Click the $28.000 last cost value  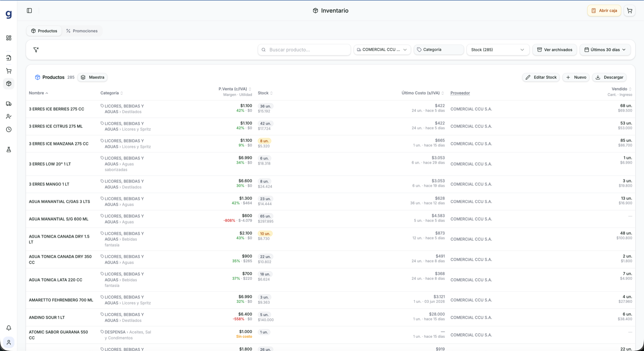click(x=437, y=314)
